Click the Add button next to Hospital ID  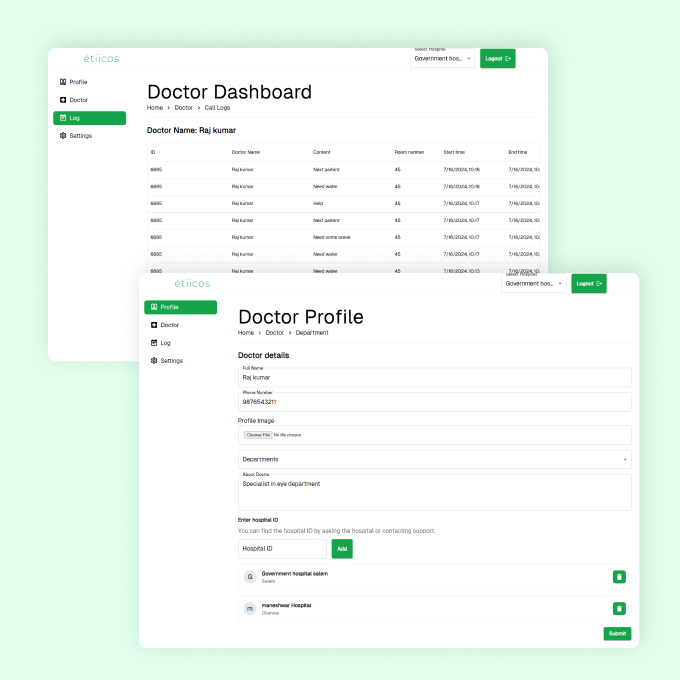tap(342, 549)
